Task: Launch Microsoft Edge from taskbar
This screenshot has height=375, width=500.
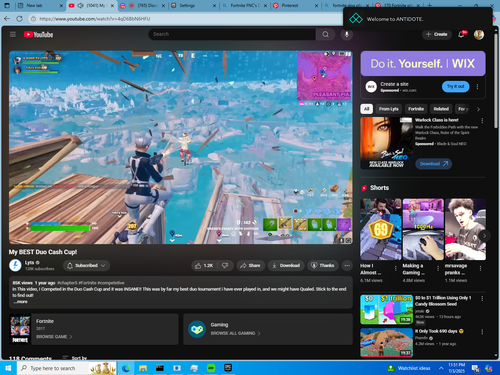Action: point(126,368)
